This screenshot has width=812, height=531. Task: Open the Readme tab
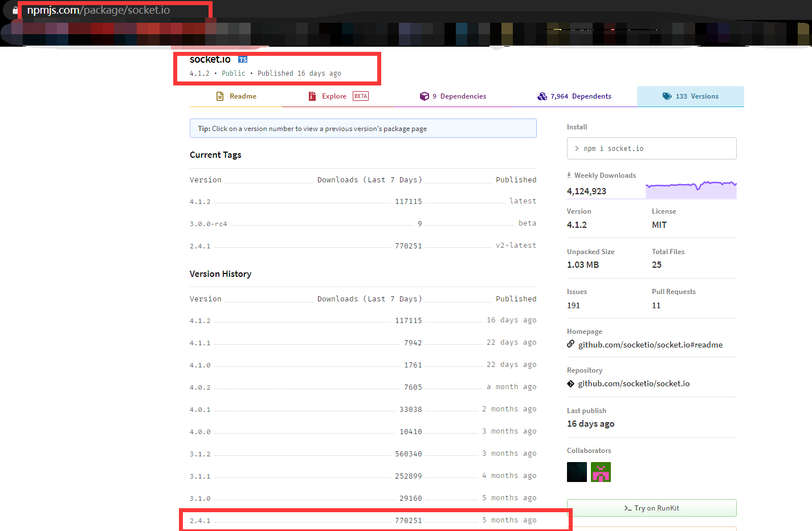(236, 96)
